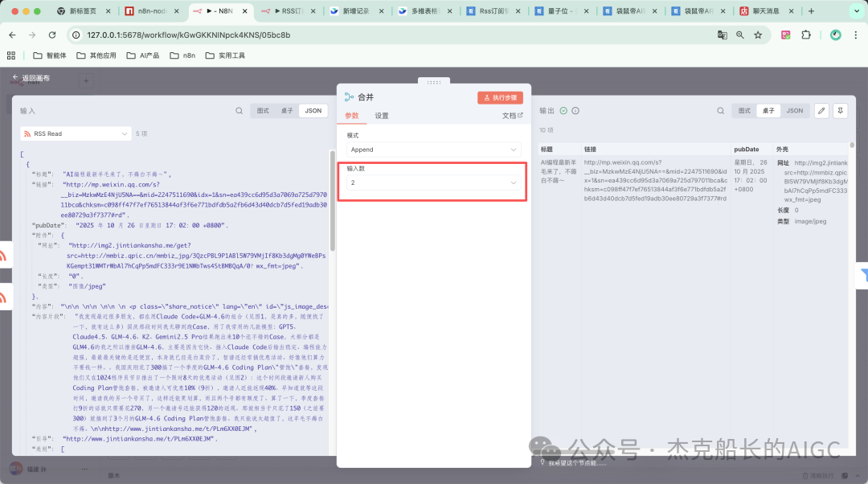Image resolution: width=868 pixels, height=484 pixels.
Task: Click the browser forward arrow
Action: pyautogui.click(x=32, y=35)
